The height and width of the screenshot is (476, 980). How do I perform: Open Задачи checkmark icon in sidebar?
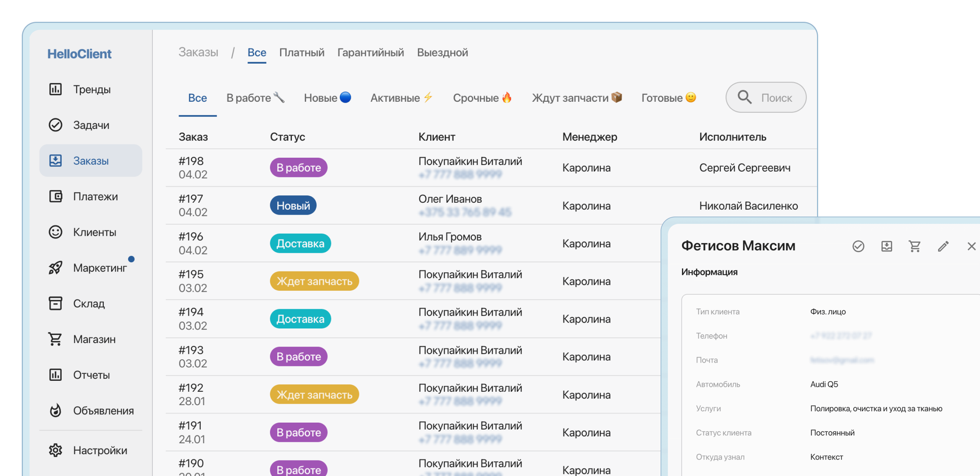point(55,125)
